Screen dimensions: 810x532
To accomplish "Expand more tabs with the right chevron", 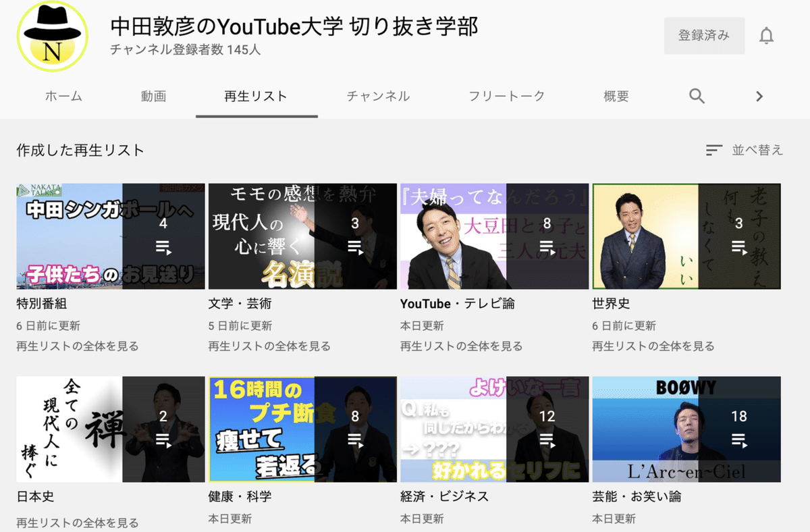I will [759, 96].
